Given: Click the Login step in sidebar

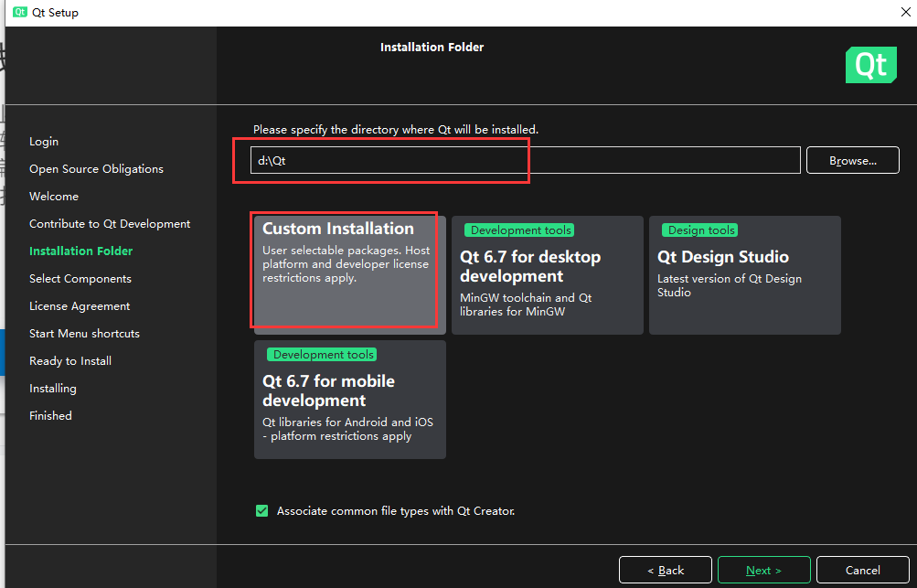Looking at the screenshot, I should click(44, 142).
